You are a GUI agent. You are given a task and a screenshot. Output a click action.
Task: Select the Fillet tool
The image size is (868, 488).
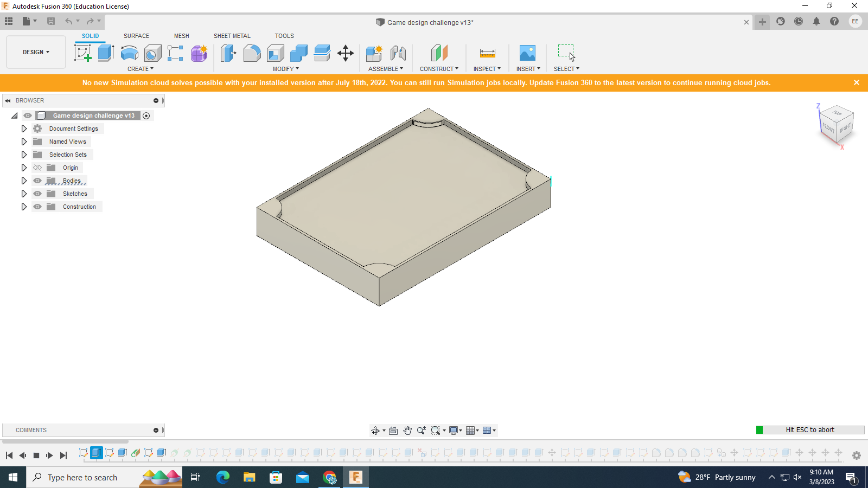(x=252, y=53)
